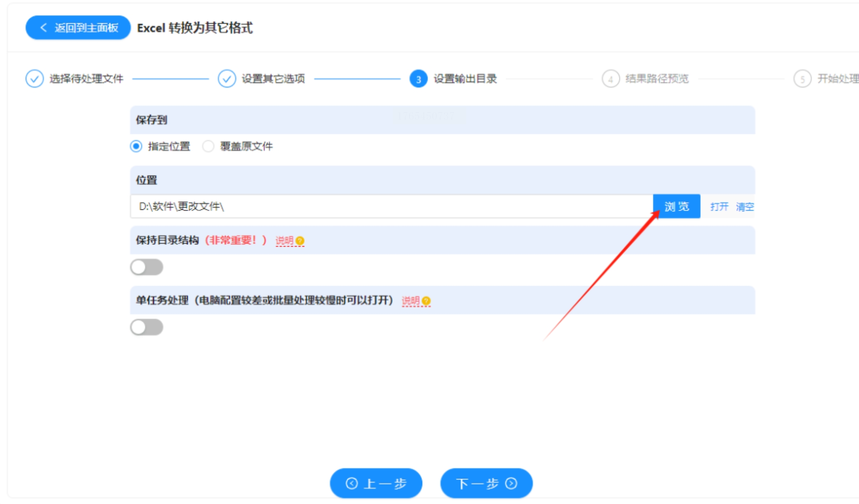Click the step 4 number circle
859x504 pixels.
coord(610,79)
